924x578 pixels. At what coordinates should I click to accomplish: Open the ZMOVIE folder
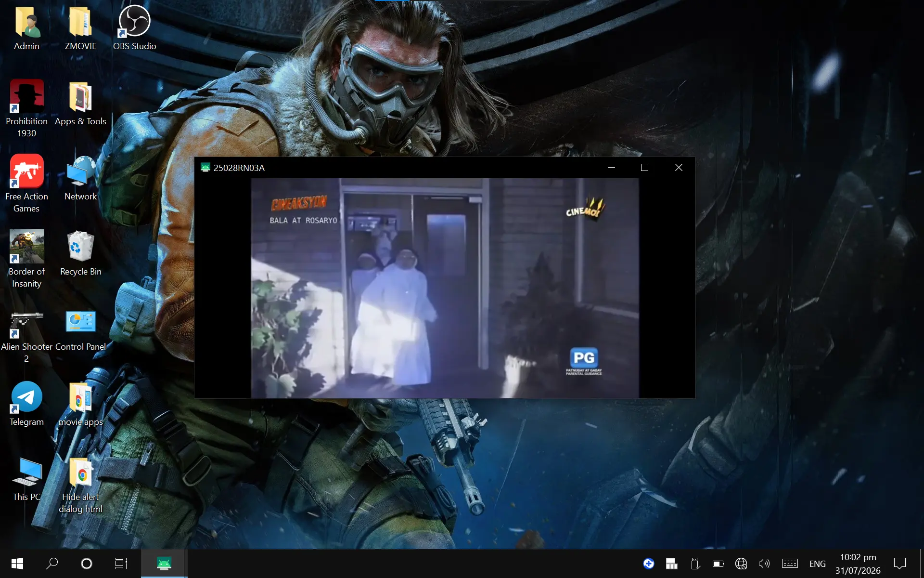pyautogui.click(x=80, y=28)
